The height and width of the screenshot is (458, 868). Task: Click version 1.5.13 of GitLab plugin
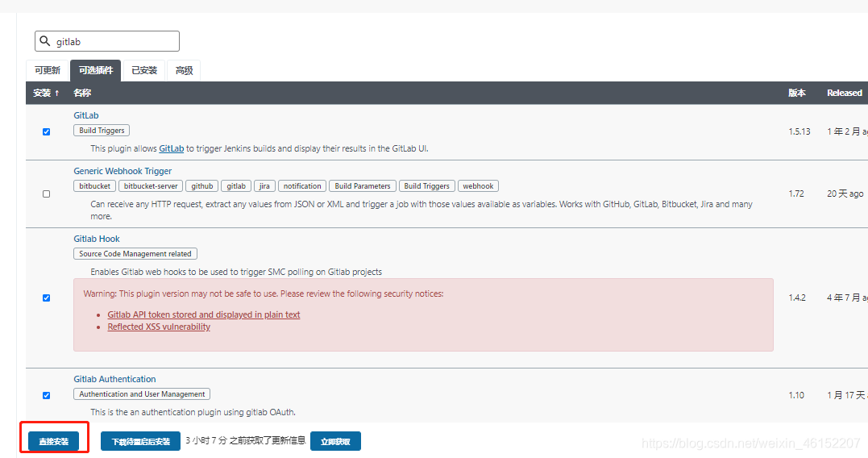(799, 131)
